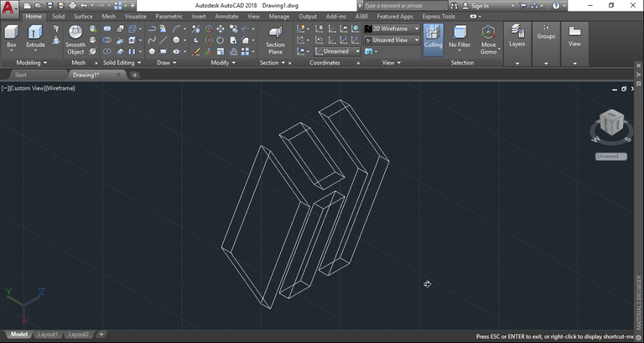Open the Materials Browser side panel
This screenshot has height=343, width=644.
(639, 303)
